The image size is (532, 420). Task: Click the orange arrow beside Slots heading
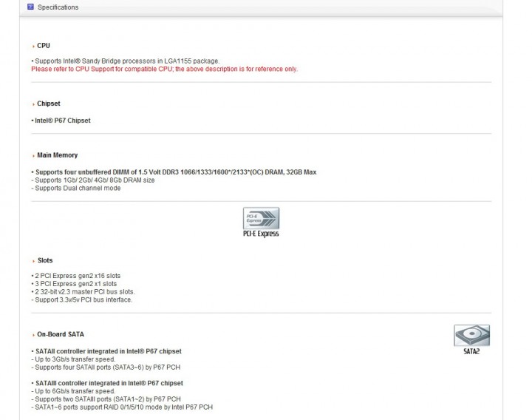(33, 261)
